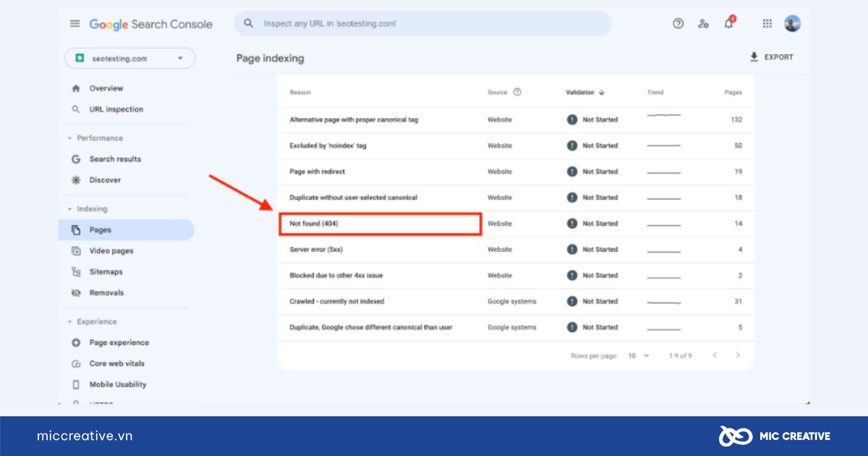The image size is (868, 456).
Task: Select URL inspection in the sidebar
Action: [116, 109]
